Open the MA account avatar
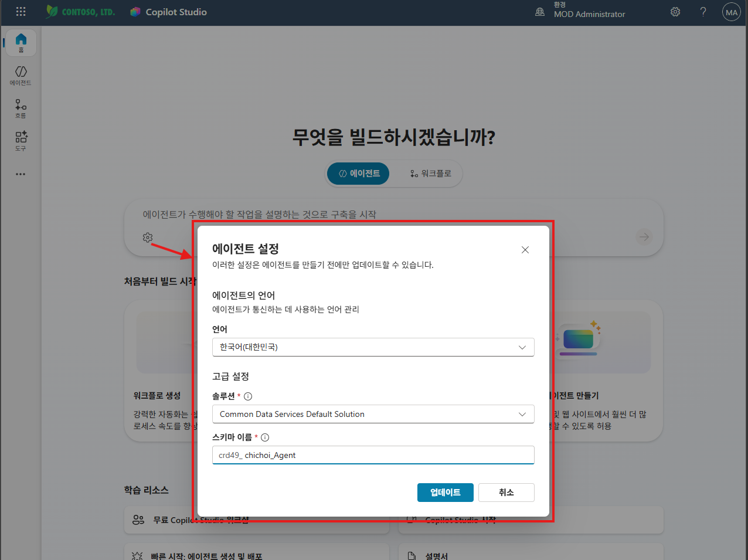 tap(732, 12)
